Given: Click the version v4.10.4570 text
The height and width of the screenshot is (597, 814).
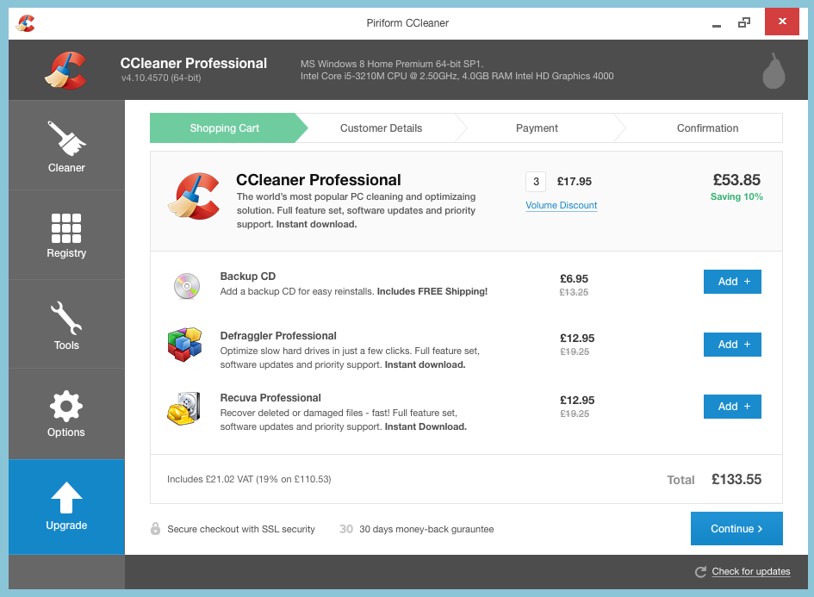Looking at the screenshot, I should [x=161, y=78].
